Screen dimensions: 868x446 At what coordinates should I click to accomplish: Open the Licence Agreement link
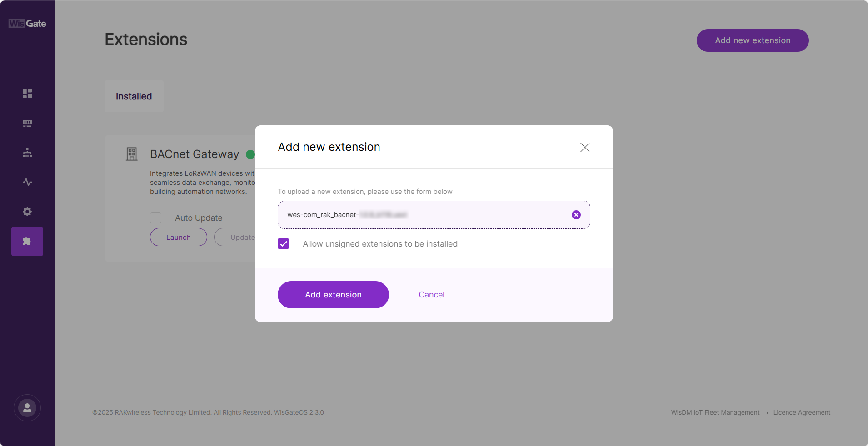tap(802, 412)
